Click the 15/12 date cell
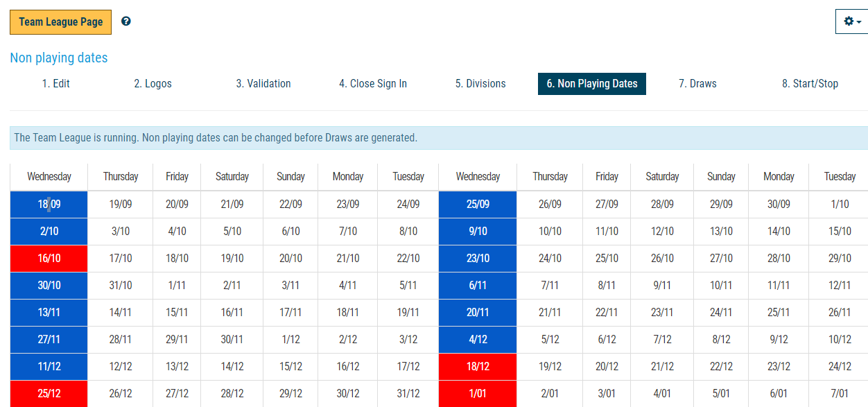 (290, 367)
